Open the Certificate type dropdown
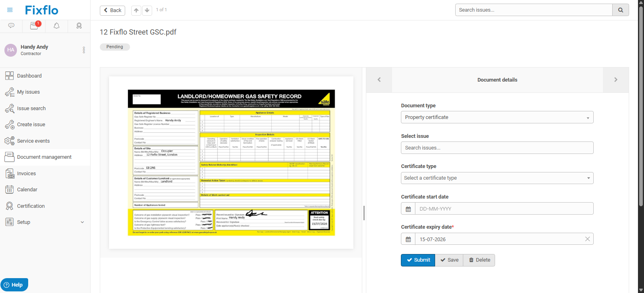Viewport: 644px width, 293px height. (x=497, y=178)
